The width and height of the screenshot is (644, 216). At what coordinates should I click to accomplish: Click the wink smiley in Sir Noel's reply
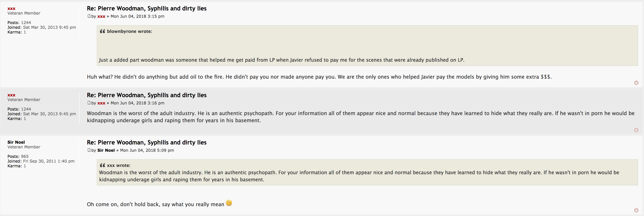tap(229, 203)
